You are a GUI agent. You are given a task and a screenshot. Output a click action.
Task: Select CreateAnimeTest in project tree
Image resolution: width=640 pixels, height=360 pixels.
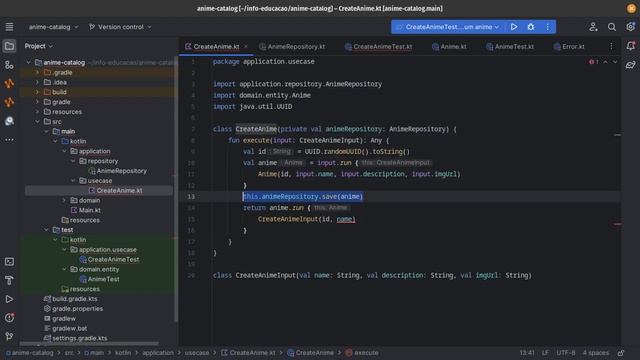tap(113, 260)
